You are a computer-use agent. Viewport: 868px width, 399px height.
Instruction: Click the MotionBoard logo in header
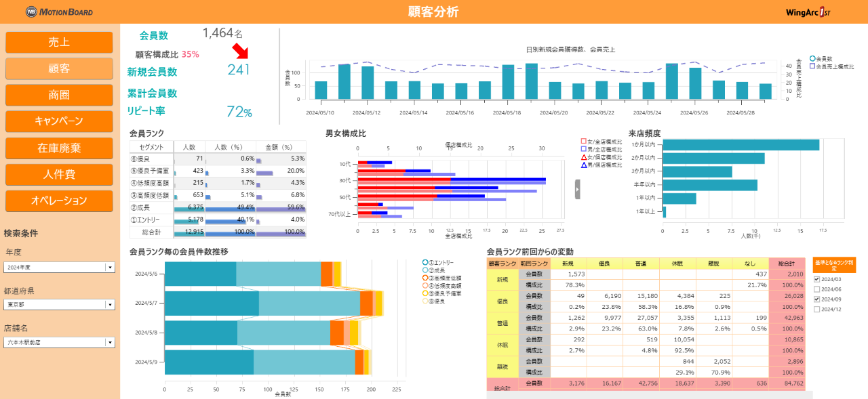coord(60,12)
